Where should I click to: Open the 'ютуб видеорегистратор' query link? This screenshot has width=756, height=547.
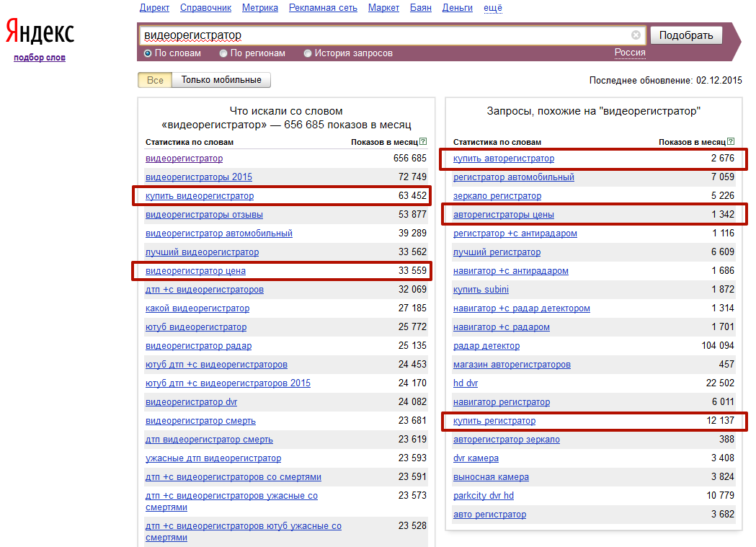tap(196, 326)
